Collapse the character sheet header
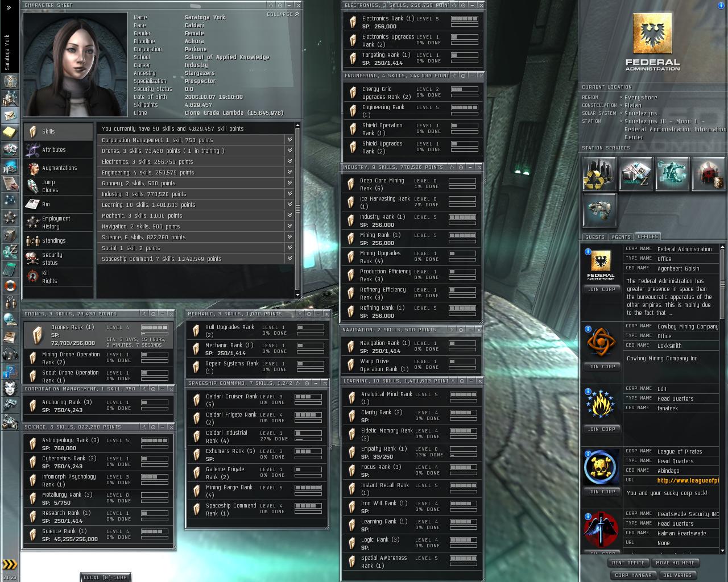728x582 pixels. point(283,14)
